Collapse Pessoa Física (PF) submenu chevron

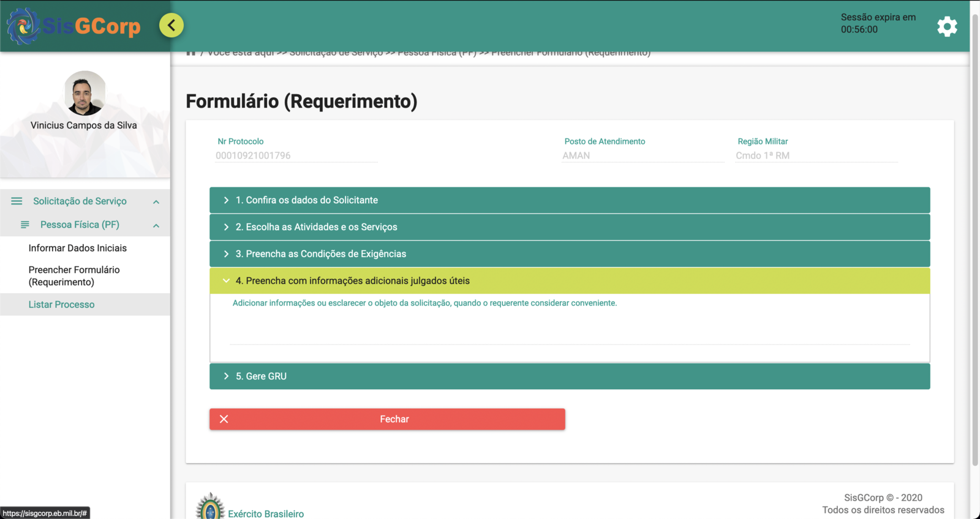tap(156, 226)
